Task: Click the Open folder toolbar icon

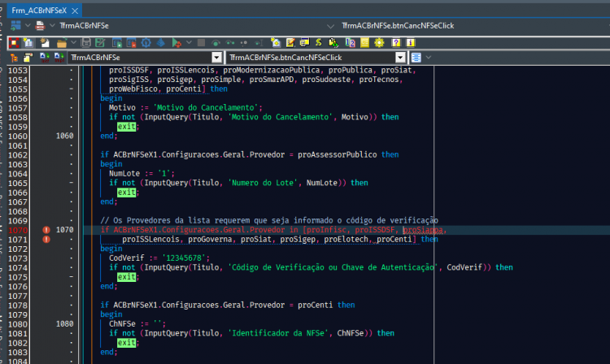Action: tap(62, 43)
